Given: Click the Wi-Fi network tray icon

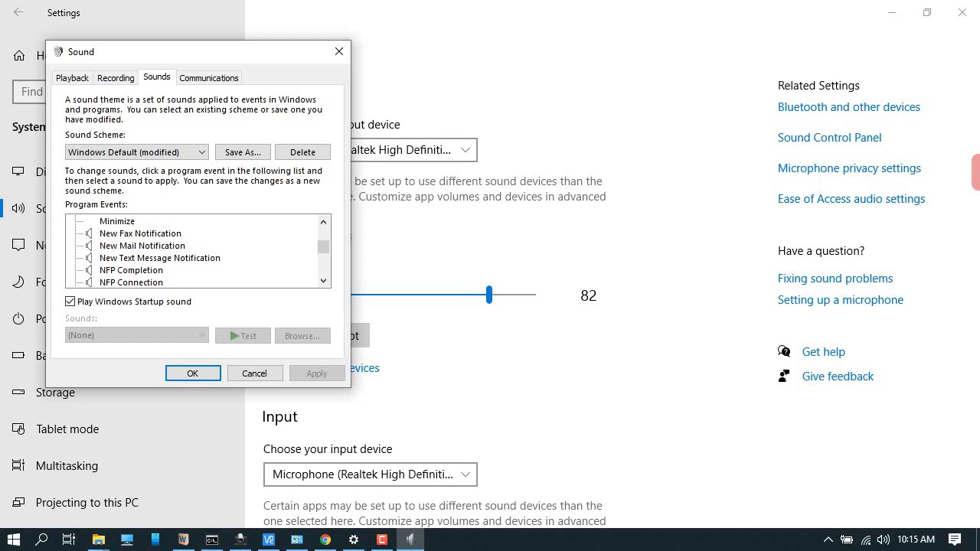Looking at the screenshot, I should 866,540.
